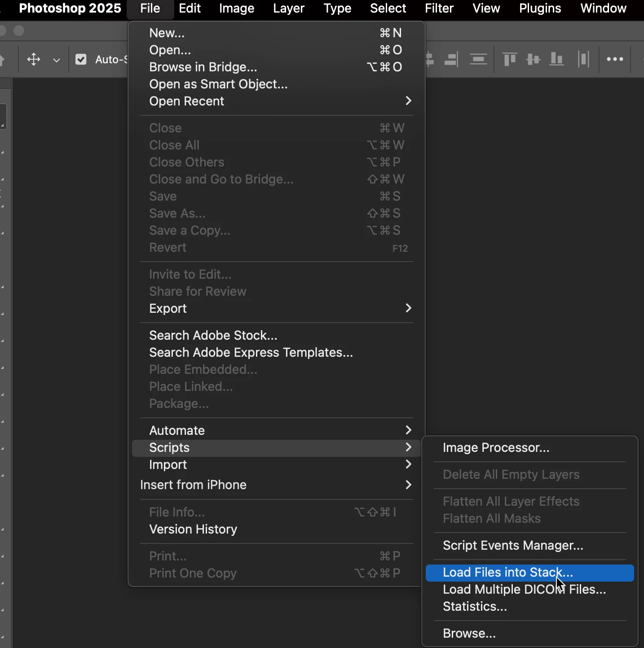
Task: Expand the Automate submenu
Action: 276,430
